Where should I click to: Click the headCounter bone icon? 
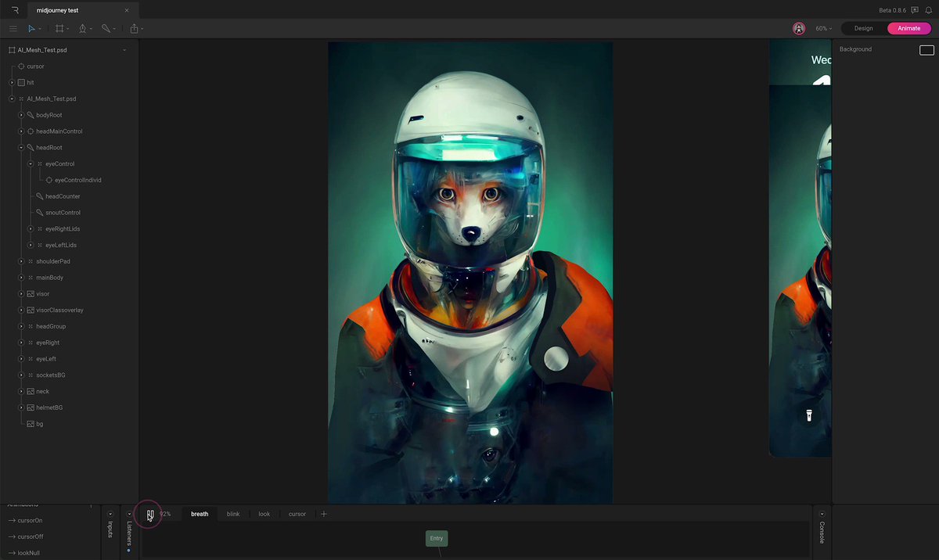pos(40,196)
